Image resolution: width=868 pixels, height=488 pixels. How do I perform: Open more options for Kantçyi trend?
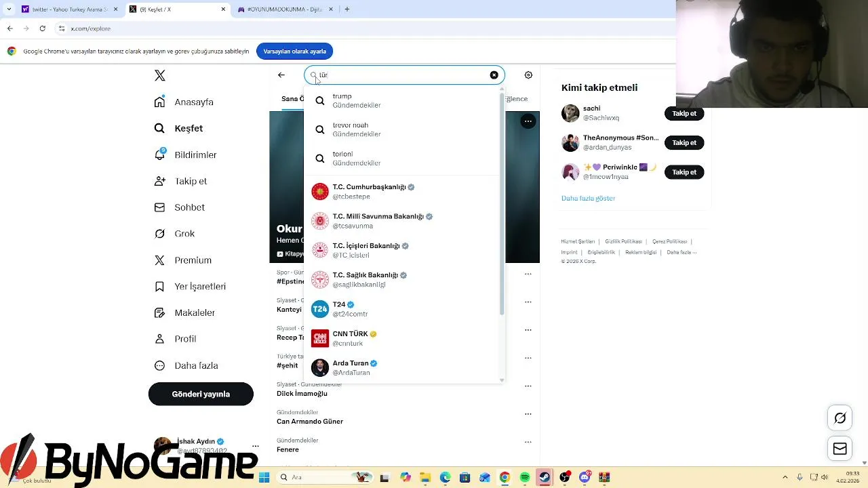point(528,302)
